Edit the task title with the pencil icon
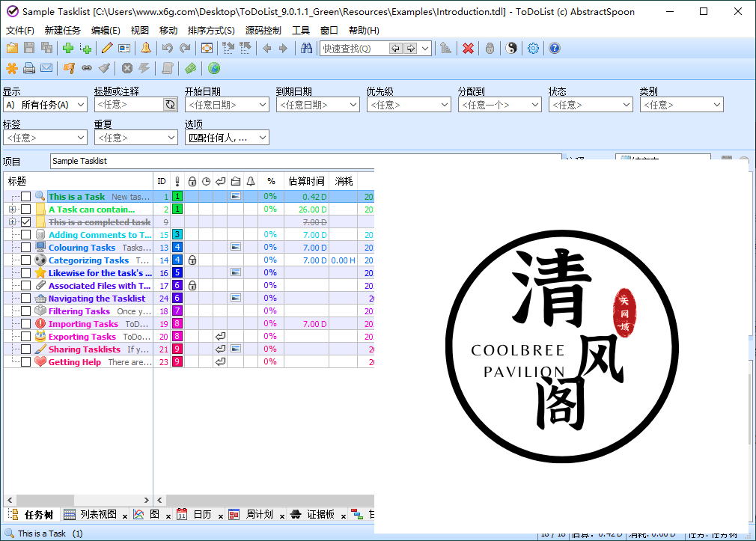This screenshot has height=541, width=756. (x=107, y=48)
